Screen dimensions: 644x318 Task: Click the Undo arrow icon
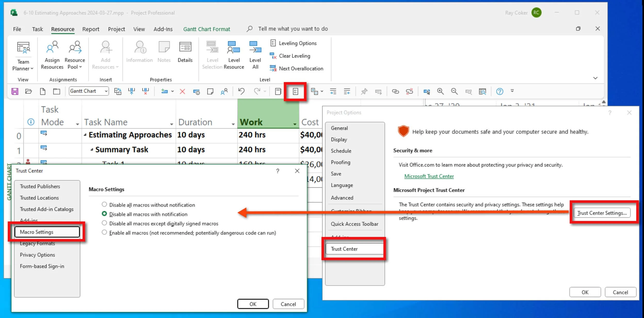241,91
